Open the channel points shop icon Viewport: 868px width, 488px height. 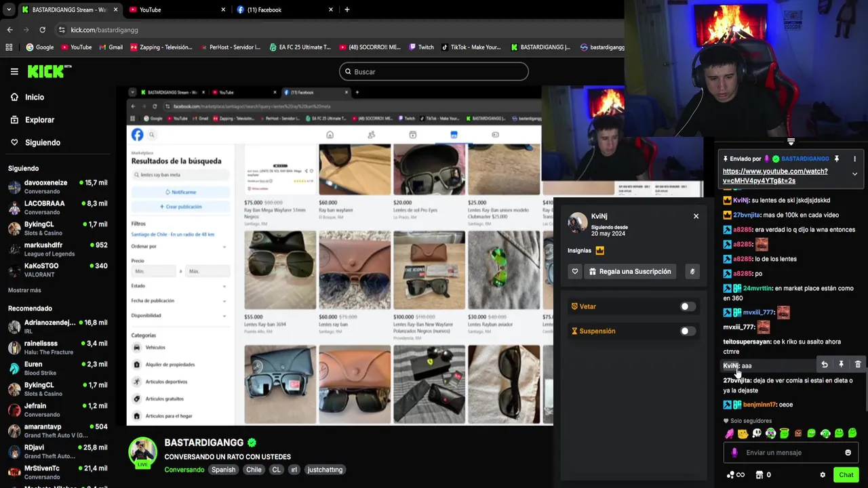coord(759,475)
